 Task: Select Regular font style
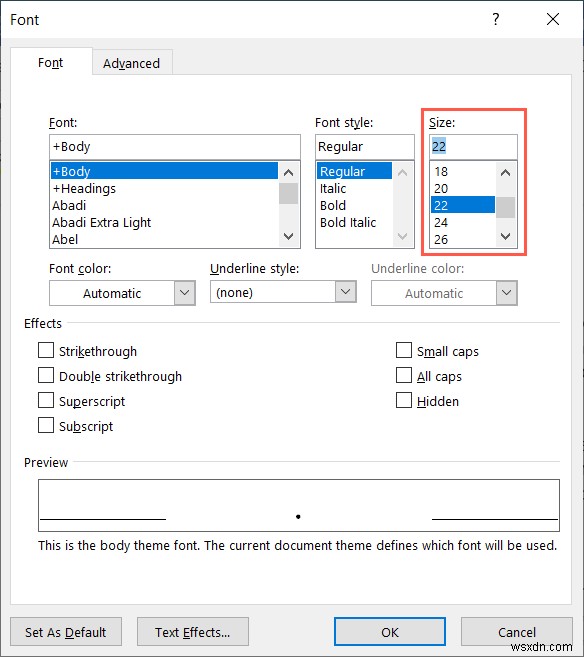(x=354, y=171)
